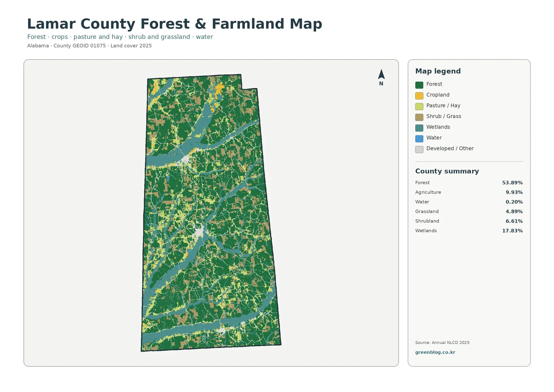Click the Agriculture 9.93% summary value
This screenshot has width=554, height=392.
pyautogui.click(x=514, y=192)
